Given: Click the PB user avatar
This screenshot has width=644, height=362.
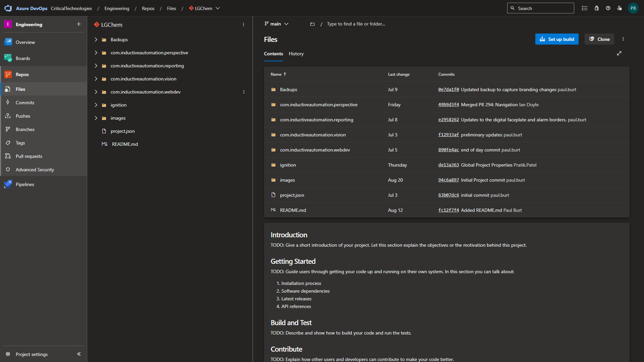Looking at the screenshot, I should [x=633, y=8].
